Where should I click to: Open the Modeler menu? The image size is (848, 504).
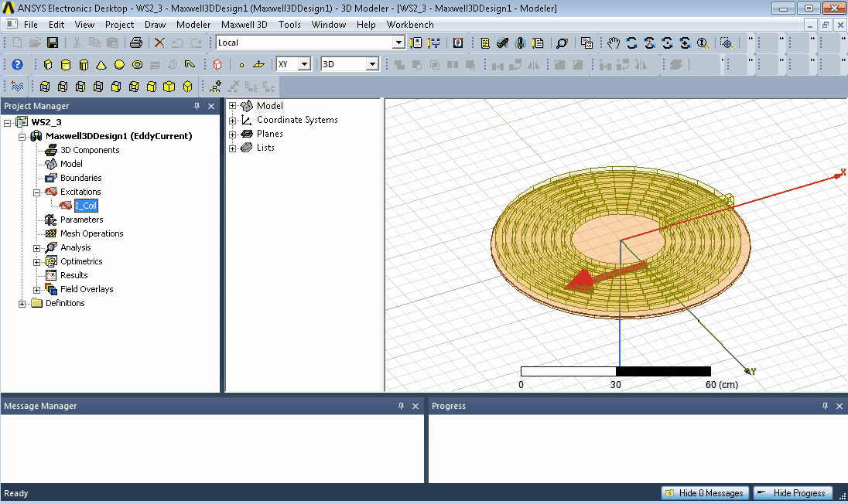point(193,24)
